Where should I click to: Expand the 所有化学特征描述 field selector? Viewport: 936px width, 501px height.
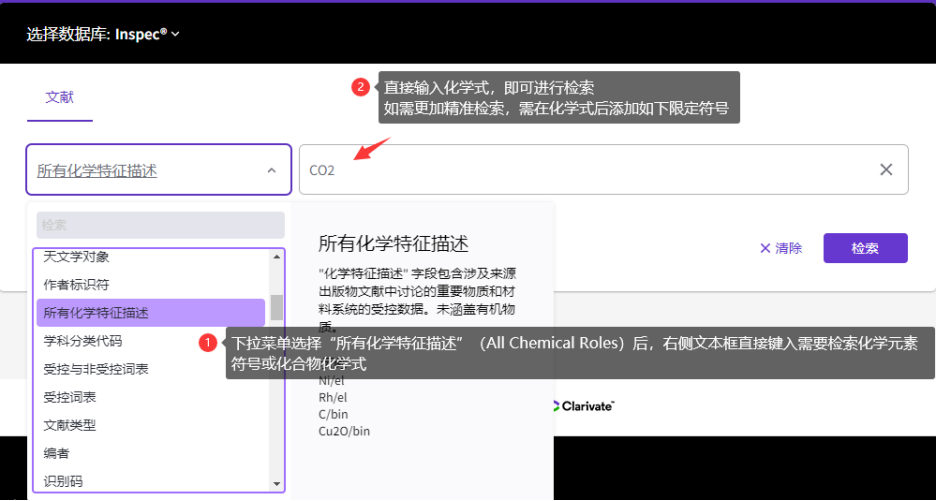159,170
